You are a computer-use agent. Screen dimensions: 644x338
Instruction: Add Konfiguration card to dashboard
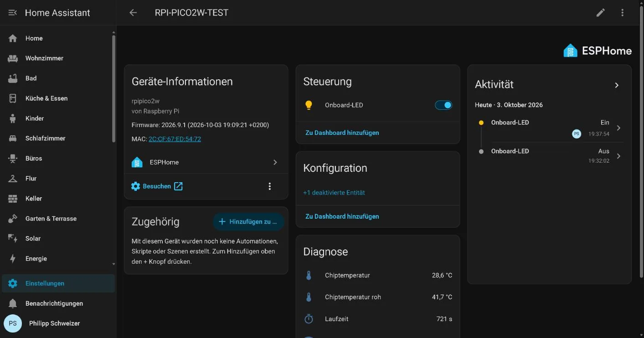342,216
